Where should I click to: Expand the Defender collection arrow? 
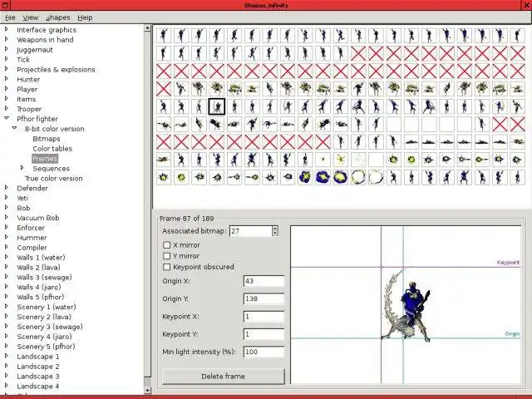click(x=6, y=188)
